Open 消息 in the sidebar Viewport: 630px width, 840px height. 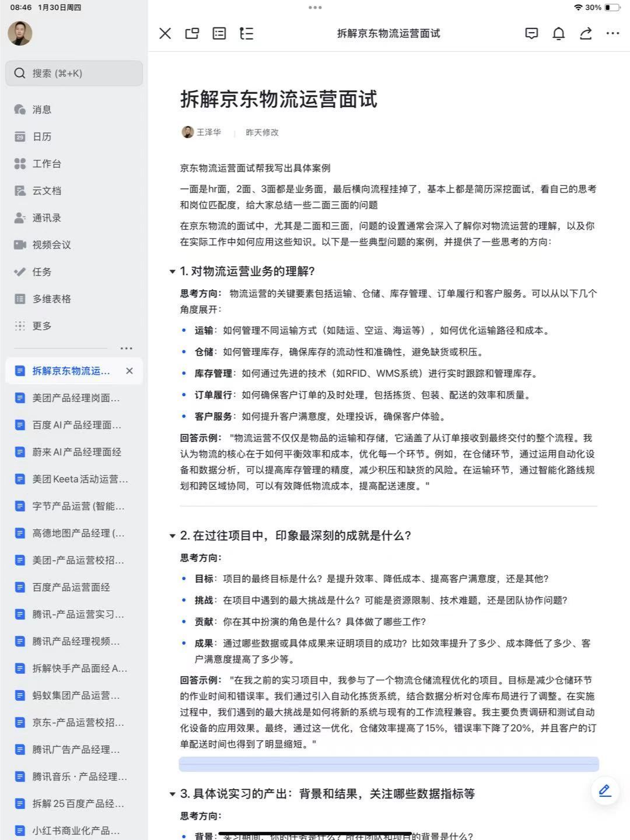74,110
